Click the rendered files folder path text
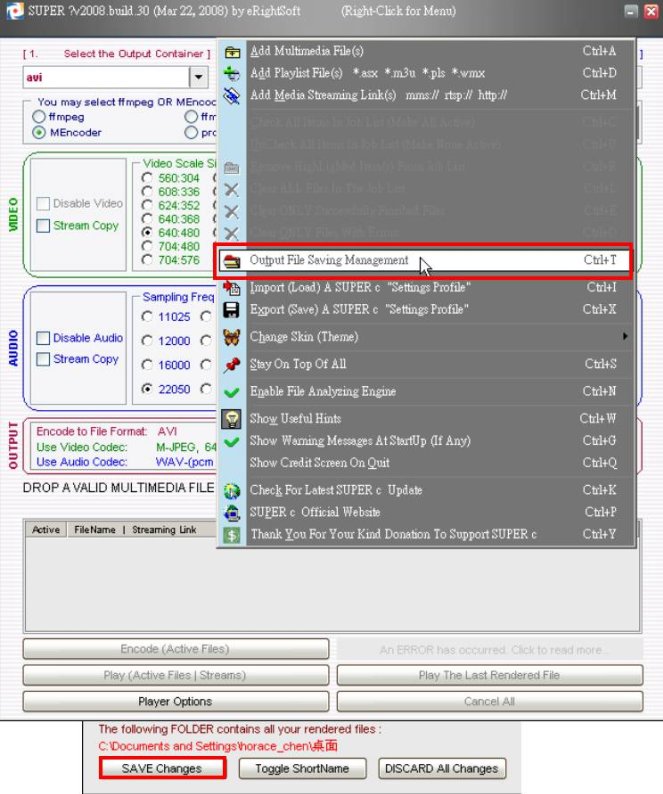663x794 pixels. point(218,746)
